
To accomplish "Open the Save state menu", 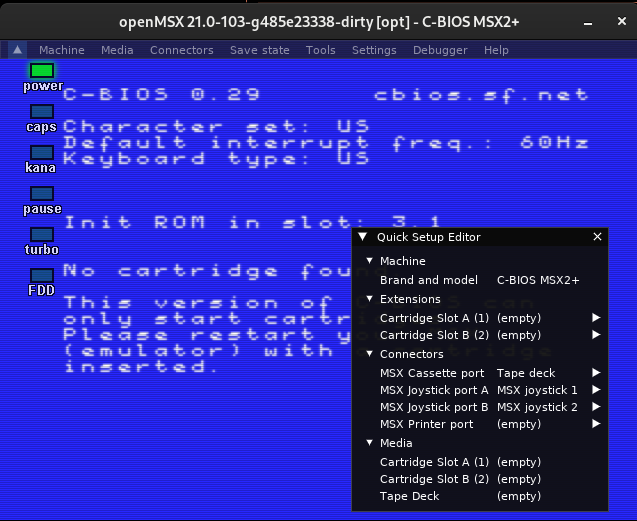I will tap(259, 50).
